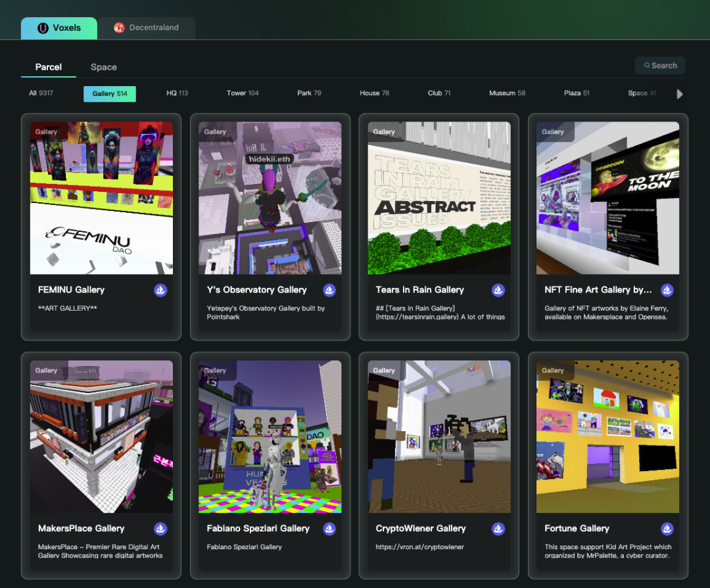Click the Fortune Gallery title
The image size is (710, 588).
[x=577, y=528]
